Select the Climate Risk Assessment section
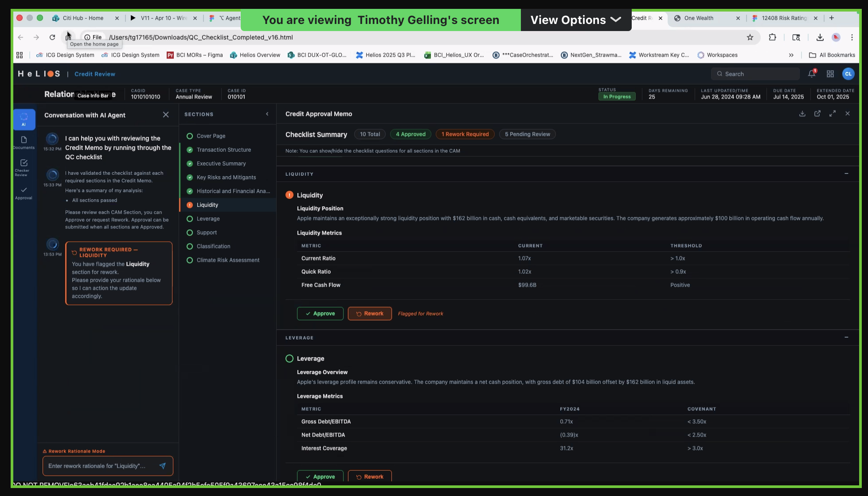 [x=228, y=260]
